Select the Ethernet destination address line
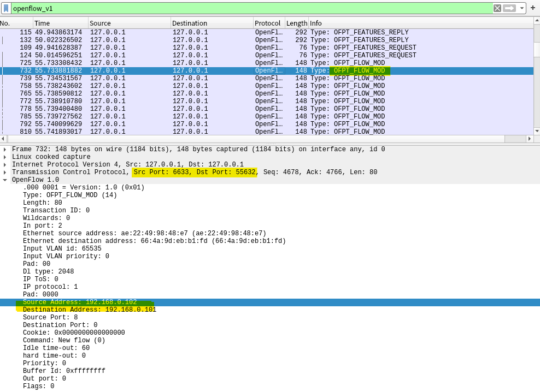Viewport: 540px width, 392px height. (154, 241)
